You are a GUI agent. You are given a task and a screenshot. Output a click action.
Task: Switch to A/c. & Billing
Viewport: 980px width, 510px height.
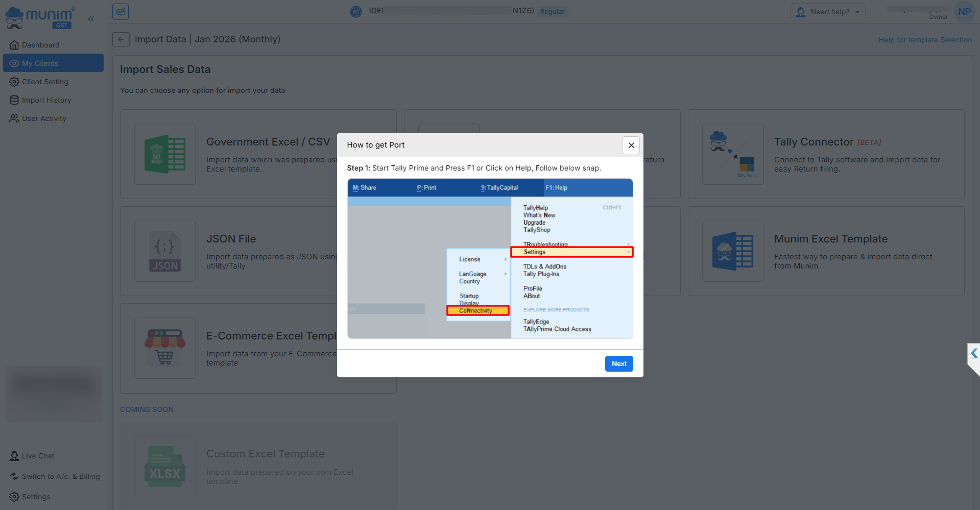point(60,476)
